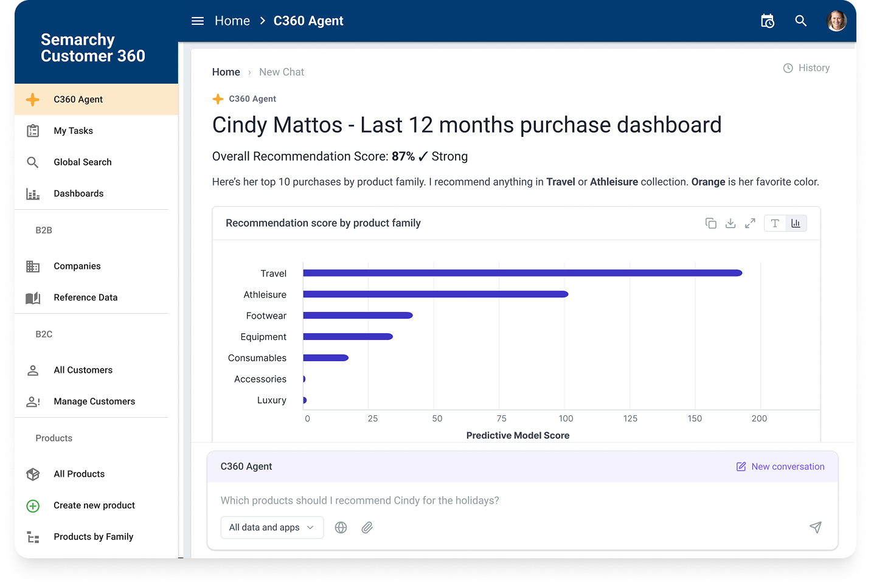Click the Footwear bar in chart
This screenshot has width=871, height=588.
[358, 316]
